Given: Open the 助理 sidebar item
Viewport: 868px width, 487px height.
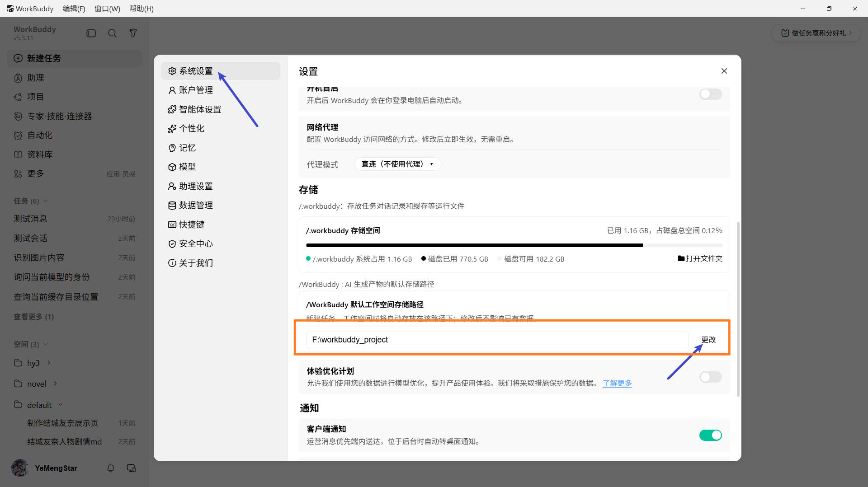Looking at the screenshot, I should pyautogui.click(x=75, y=78).
